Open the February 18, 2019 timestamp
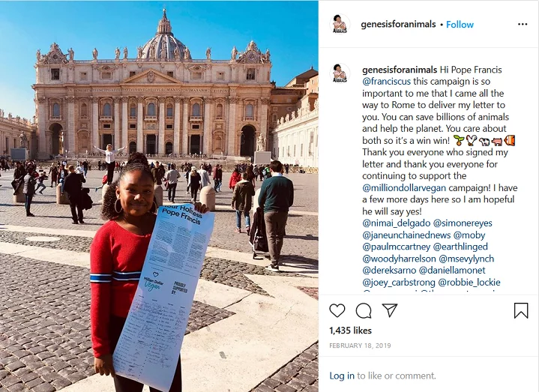 [x=360, y=346]
